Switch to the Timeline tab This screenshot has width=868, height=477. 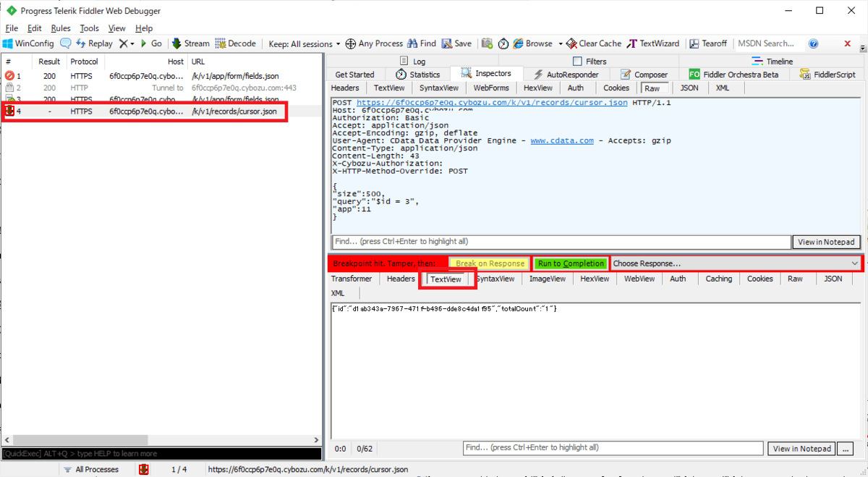(x=772, y=62)
